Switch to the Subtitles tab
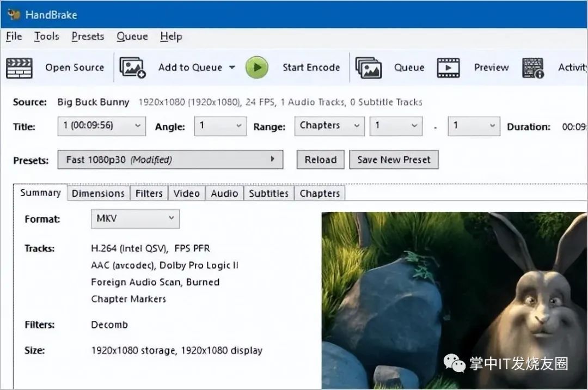Viewport: 588px width, 390px height. 268,193
